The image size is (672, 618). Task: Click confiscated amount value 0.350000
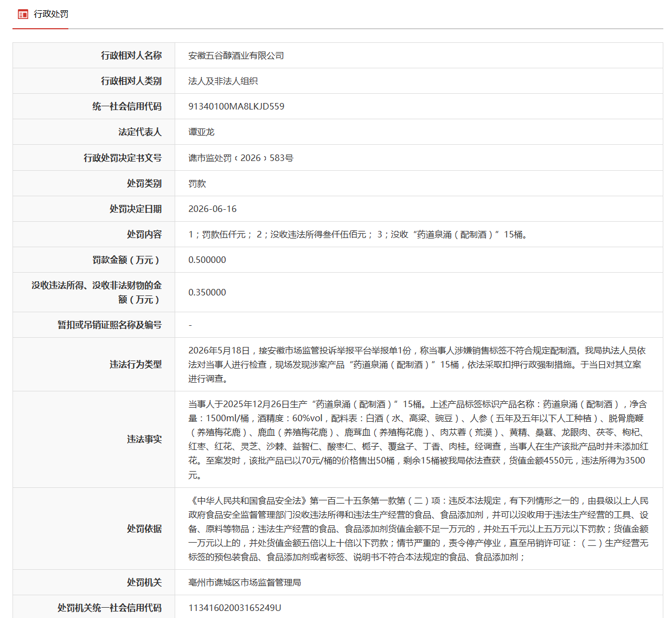(207, 292)
